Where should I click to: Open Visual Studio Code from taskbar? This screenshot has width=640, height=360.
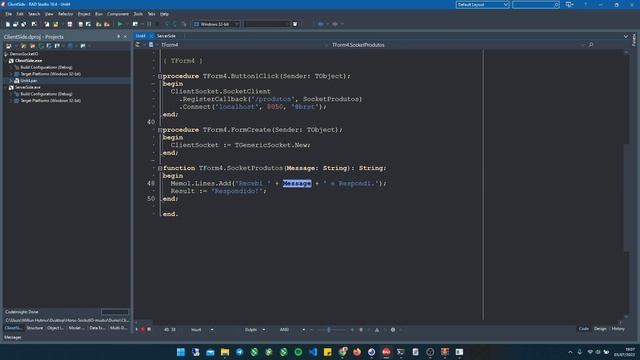click(x=313, y=352)
